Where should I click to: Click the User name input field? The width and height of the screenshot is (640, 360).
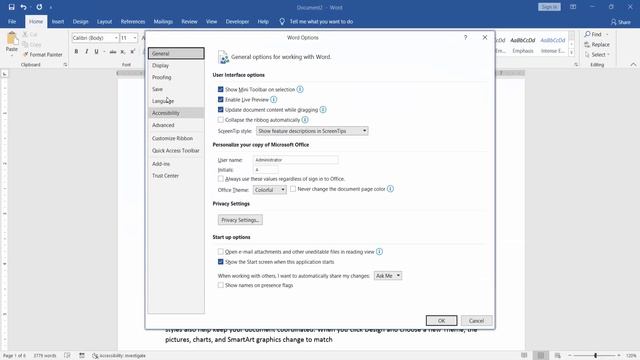pyautogui.click(x=296, y=160)
